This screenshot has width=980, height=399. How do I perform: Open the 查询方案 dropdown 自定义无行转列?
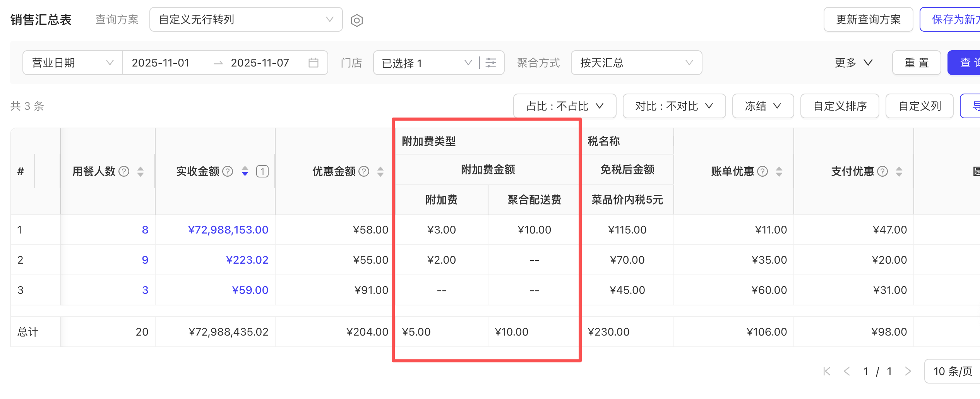tap(246, 19)
